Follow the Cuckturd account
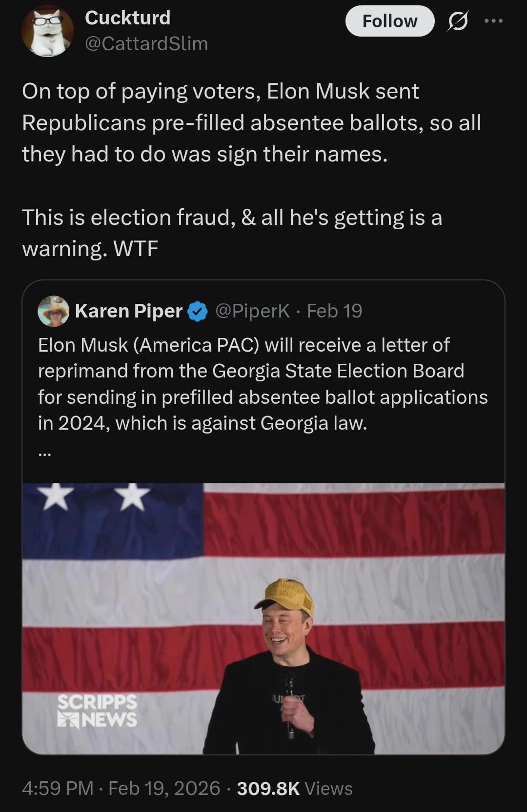527x812 pixels. pos(389,21)
